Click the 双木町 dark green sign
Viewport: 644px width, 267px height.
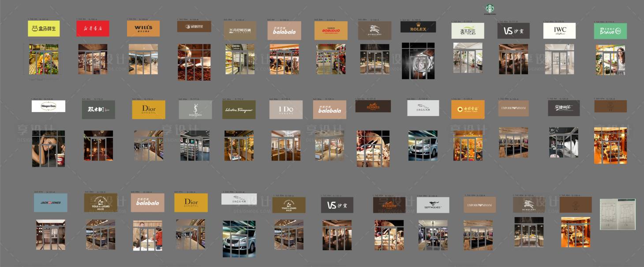98,109
